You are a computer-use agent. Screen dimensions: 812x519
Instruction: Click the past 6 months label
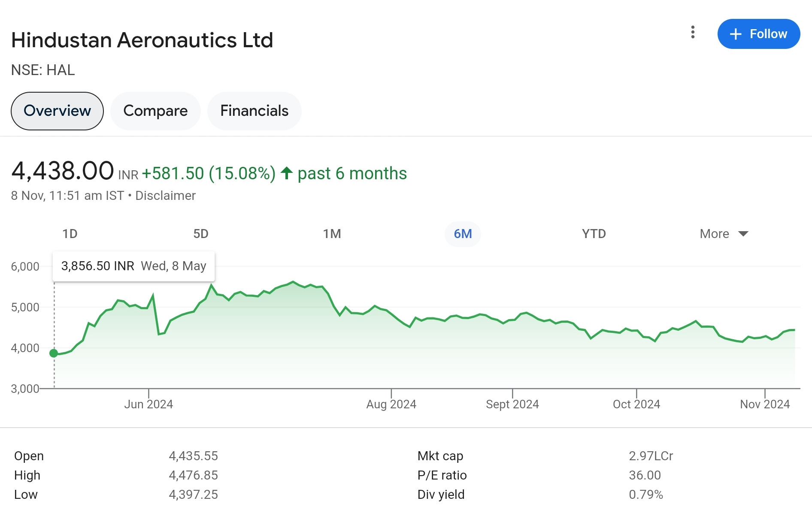pyautogui.click(x=352, y=174)
